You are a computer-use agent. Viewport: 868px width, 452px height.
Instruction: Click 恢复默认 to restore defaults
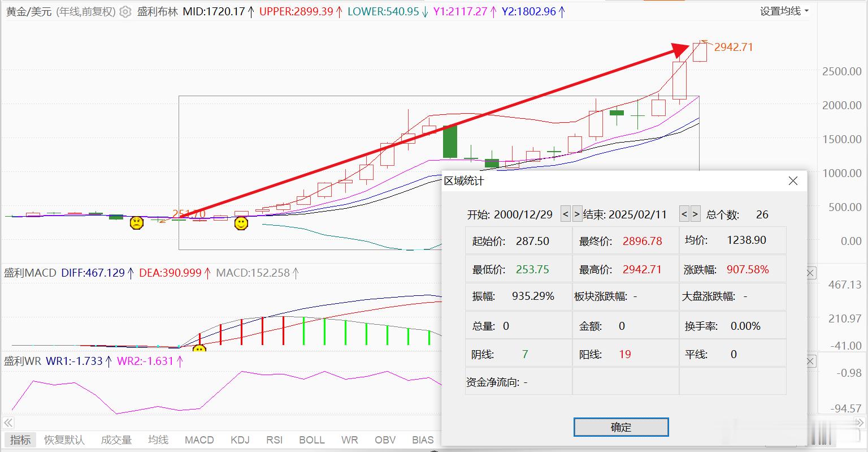click(x=64, y=440)
